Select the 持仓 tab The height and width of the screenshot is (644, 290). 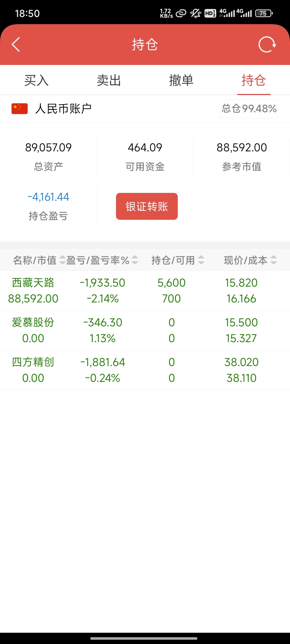(x=254, y=80)
